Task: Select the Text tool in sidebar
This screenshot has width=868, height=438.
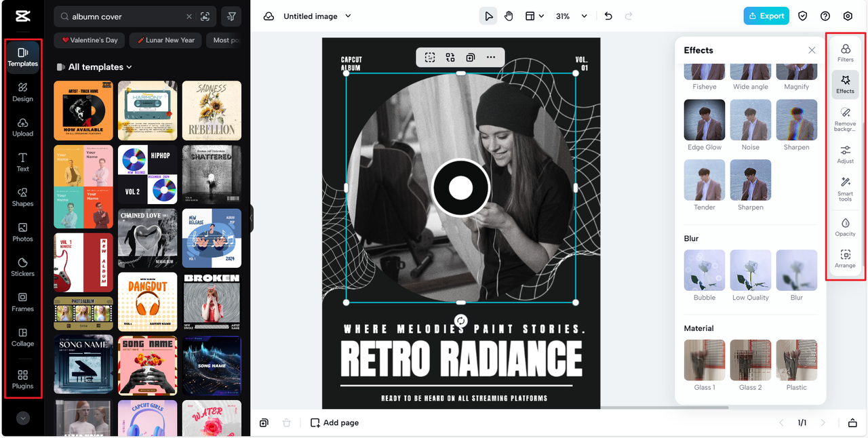Action: (x=22, y=162)
